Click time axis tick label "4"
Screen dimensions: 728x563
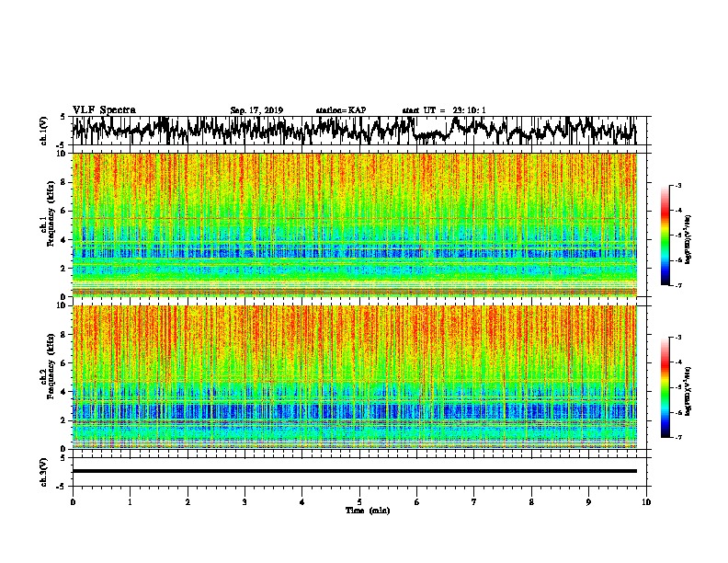tap(302, 501)
